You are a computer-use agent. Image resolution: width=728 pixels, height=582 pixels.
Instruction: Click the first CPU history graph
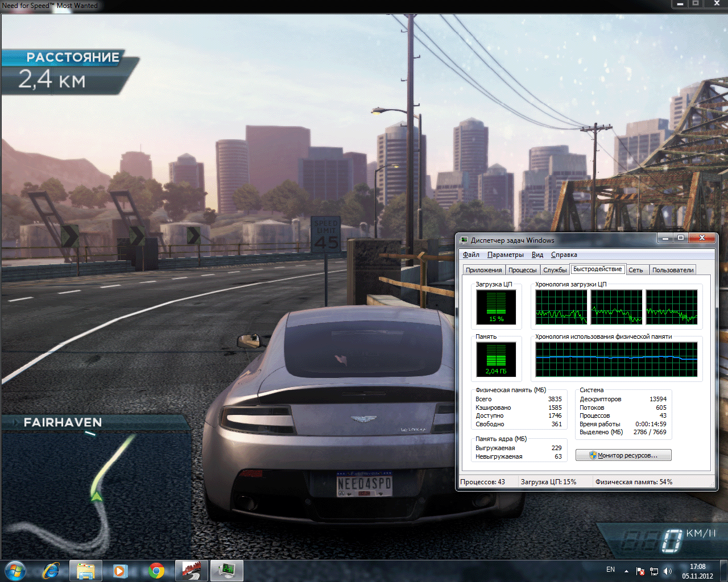(x=561, y=307)
